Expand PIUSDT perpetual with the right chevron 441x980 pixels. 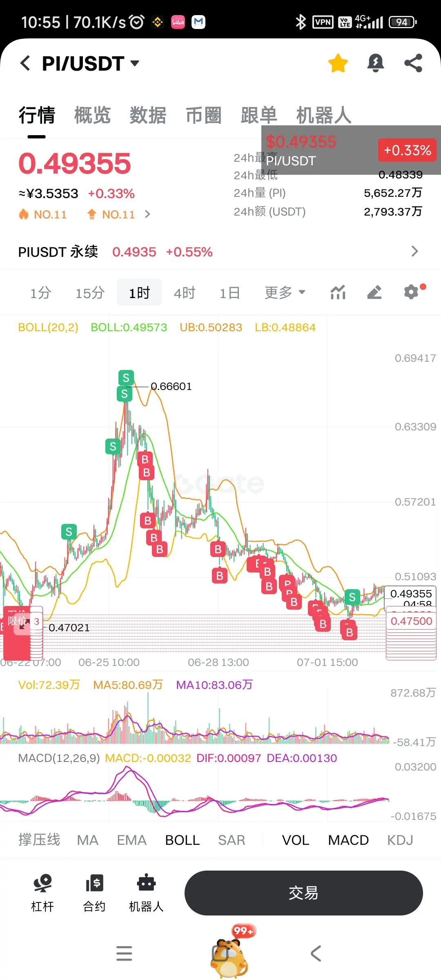pos(415,251)
